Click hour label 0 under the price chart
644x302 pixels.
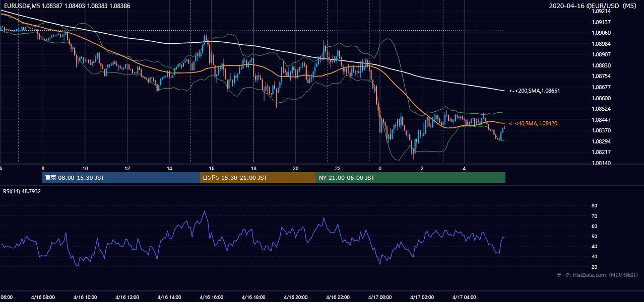[380, 168]
